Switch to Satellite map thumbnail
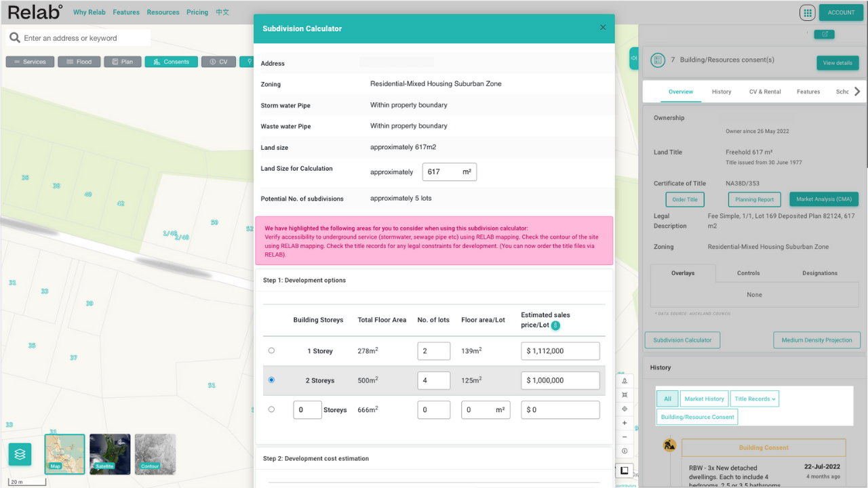Screen dimensions: 868x488 (110, 454)
